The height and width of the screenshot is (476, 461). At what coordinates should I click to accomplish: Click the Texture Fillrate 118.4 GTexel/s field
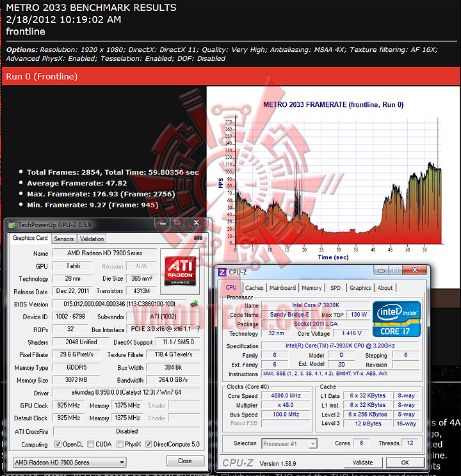(x=173, y=354)
